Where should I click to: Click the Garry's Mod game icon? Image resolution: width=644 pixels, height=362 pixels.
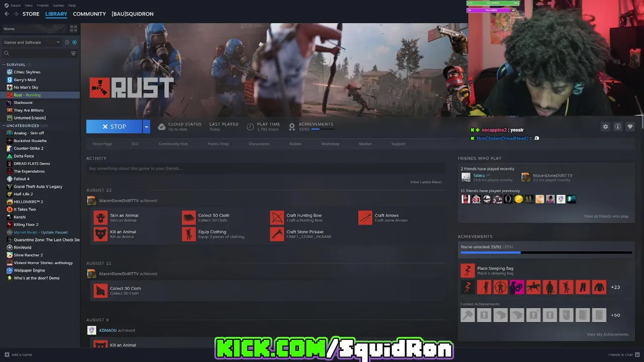tap(10, 79)
